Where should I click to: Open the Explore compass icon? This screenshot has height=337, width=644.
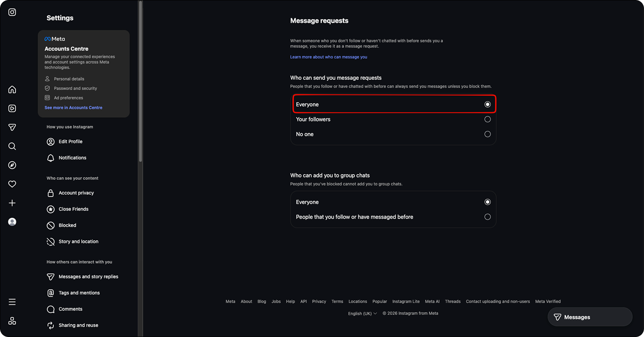(12, 165)
